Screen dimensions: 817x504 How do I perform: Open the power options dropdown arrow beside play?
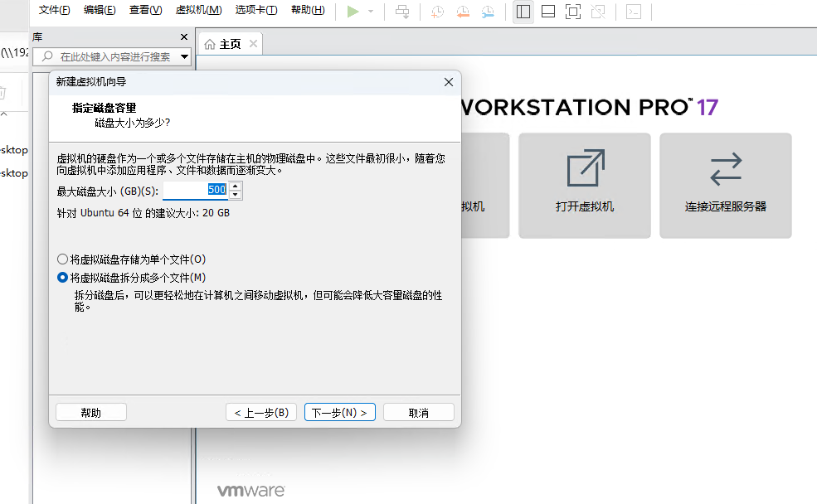tap(371, 12)
